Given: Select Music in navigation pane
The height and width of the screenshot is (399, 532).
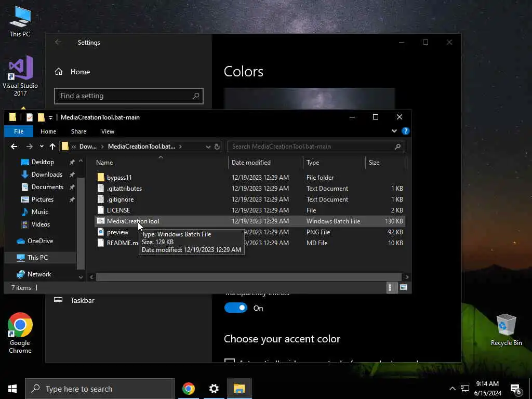Looking at the screenshot, I should [39, 212].
